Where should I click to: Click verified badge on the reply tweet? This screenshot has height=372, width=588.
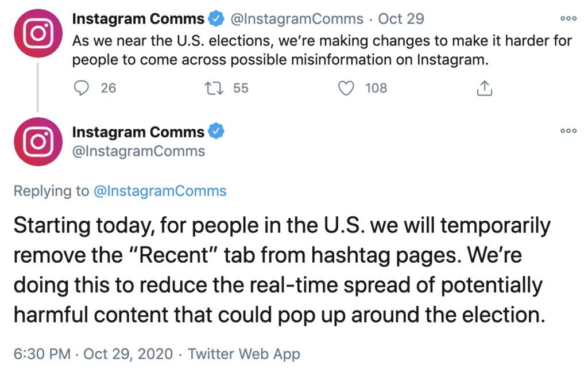pyautogui.click(x=216, y=132)
